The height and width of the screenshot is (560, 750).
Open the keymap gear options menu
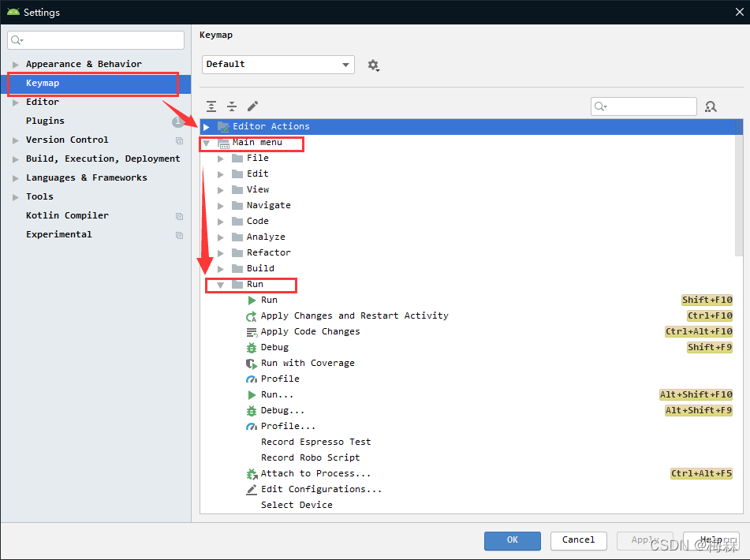(374, 65)
